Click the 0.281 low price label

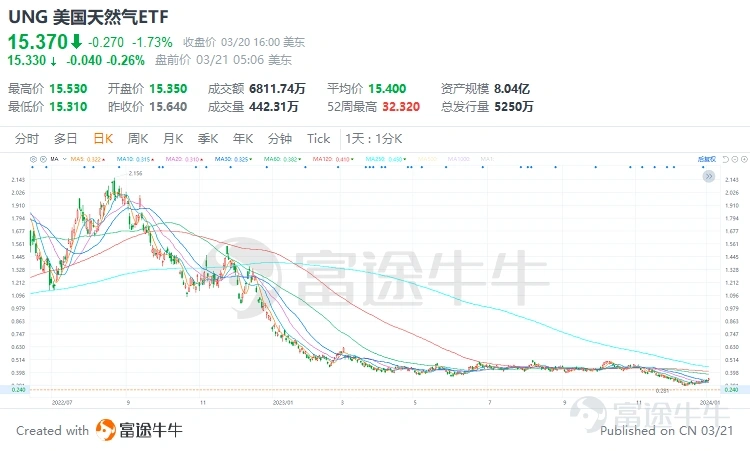point(662,391)
